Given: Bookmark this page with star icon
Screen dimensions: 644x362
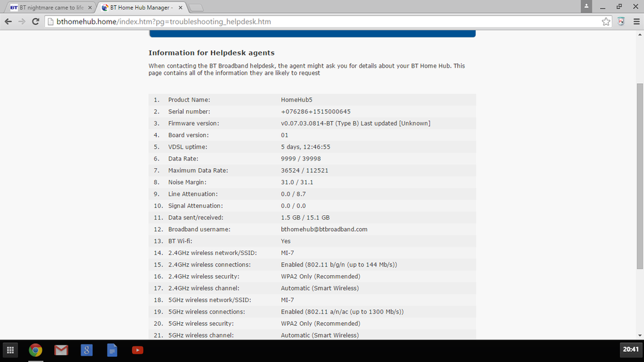Looking at the screenshot, I should point(606,22).
